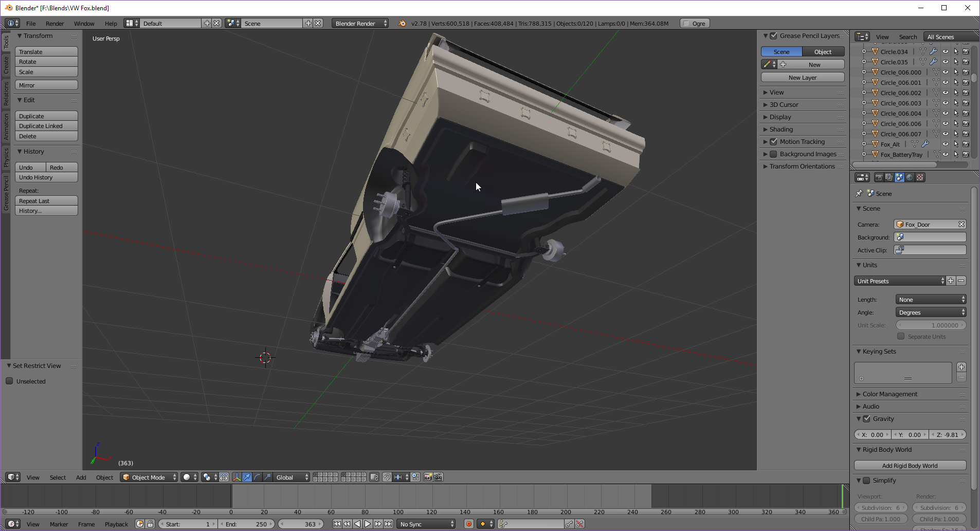Open the Render menu in top bar
Screen dimensions: 980x531
click(x=55, y=24)
